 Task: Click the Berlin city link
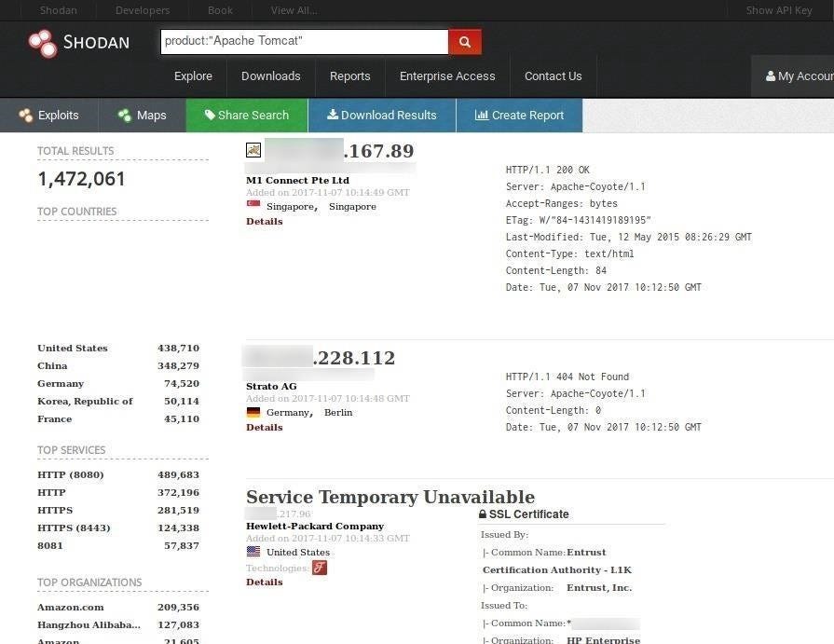coord(338,412)
